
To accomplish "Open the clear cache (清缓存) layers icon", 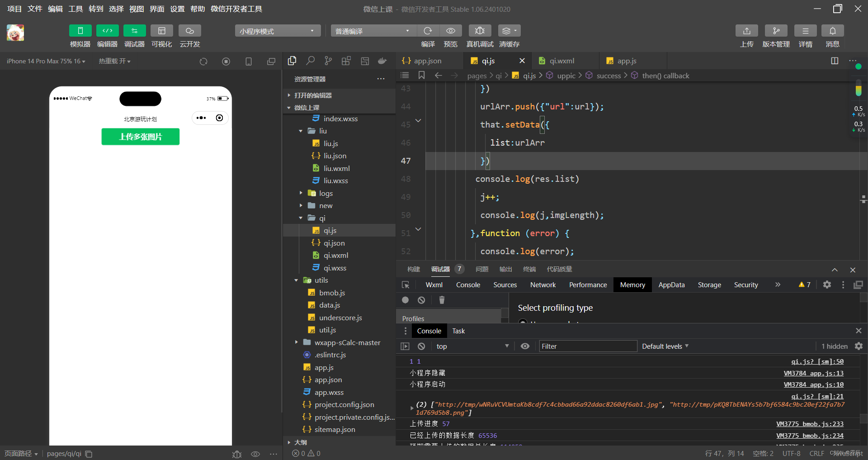I will 509,31.
